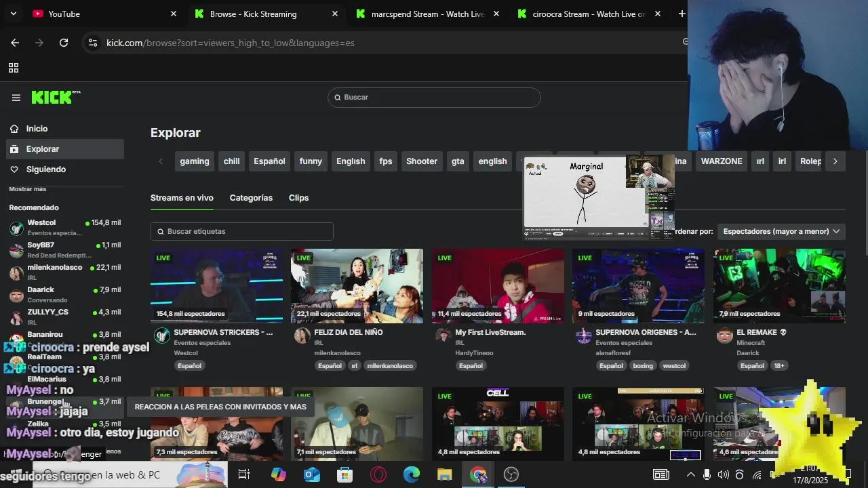Click the Buscar etiquetas field
This screenshot has width=868, height=488.
click(242, 232)
